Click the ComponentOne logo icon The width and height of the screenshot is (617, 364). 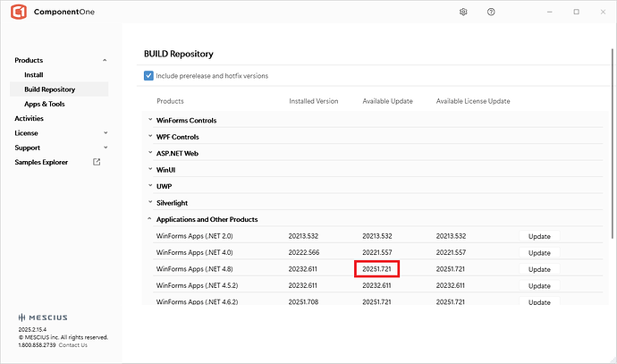pos(18,13)
